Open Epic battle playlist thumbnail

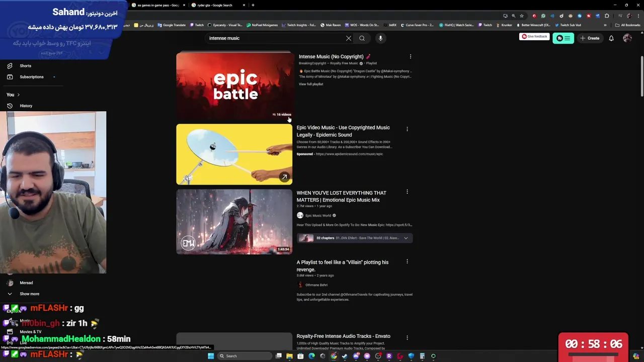pos(234,86)
